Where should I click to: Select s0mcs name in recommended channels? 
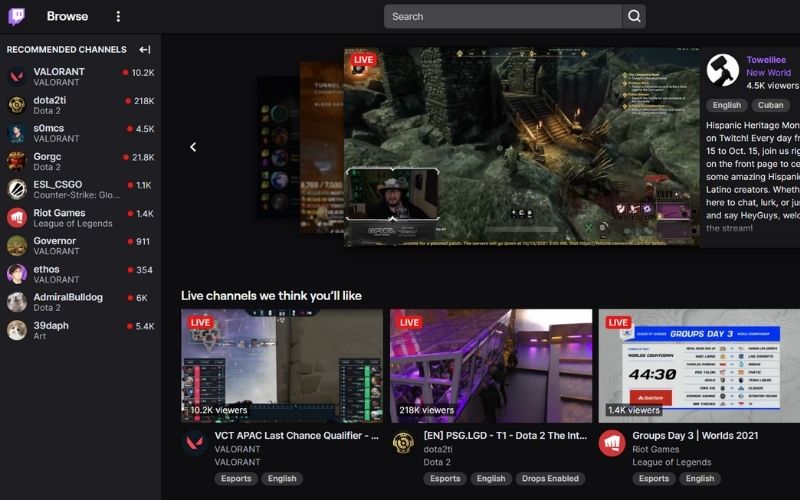(49, 128)
